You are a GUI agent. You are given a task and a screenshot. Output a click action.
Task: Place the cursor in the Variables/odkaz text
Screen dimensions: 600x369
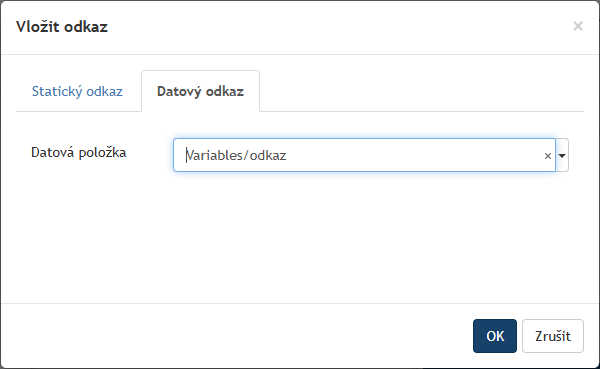pos(236,155)
